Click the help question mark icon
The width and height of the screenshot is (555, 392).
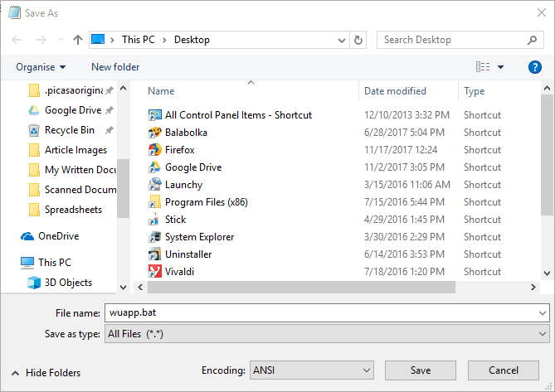coord(535,67)
